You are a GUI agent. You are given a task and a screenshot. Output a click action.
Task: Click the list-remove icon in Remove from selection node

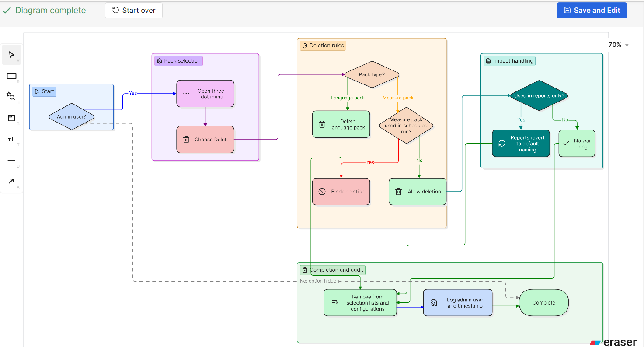[335, 303]
